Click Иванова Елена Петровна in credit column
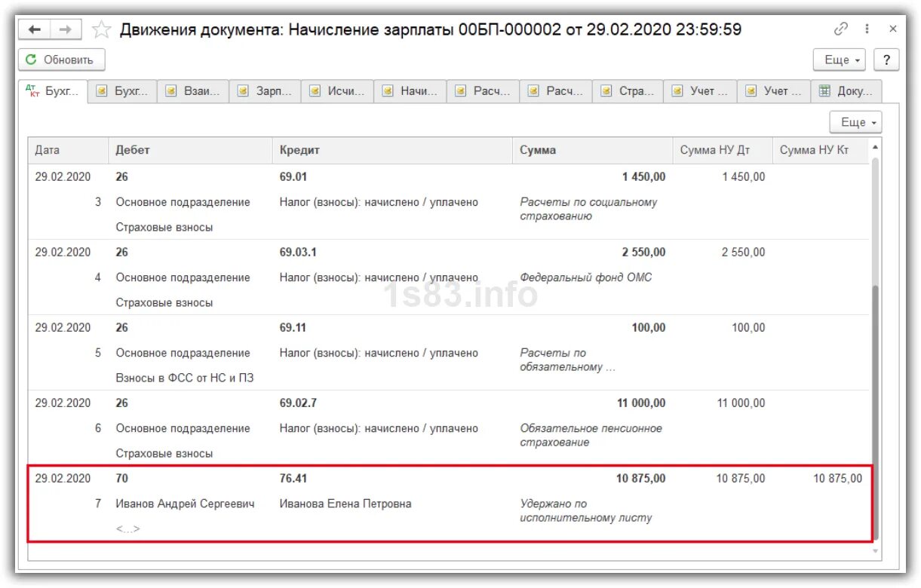The width and height of the screenshot is (921, 588). [345, 504]
